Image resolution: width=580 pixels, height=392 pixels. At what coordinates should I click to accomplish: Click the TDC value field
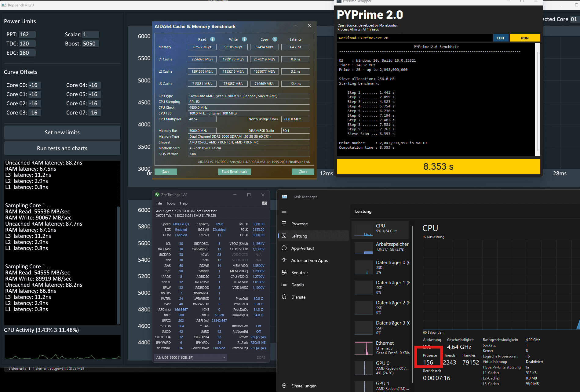click(x=27, y=44)
